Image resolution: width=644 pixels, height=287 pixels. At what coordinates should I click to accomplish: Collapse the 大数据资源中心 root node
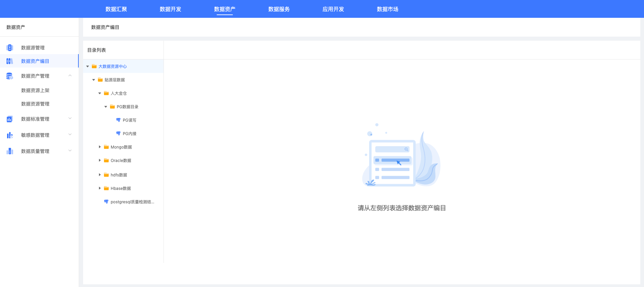point(87,67)
